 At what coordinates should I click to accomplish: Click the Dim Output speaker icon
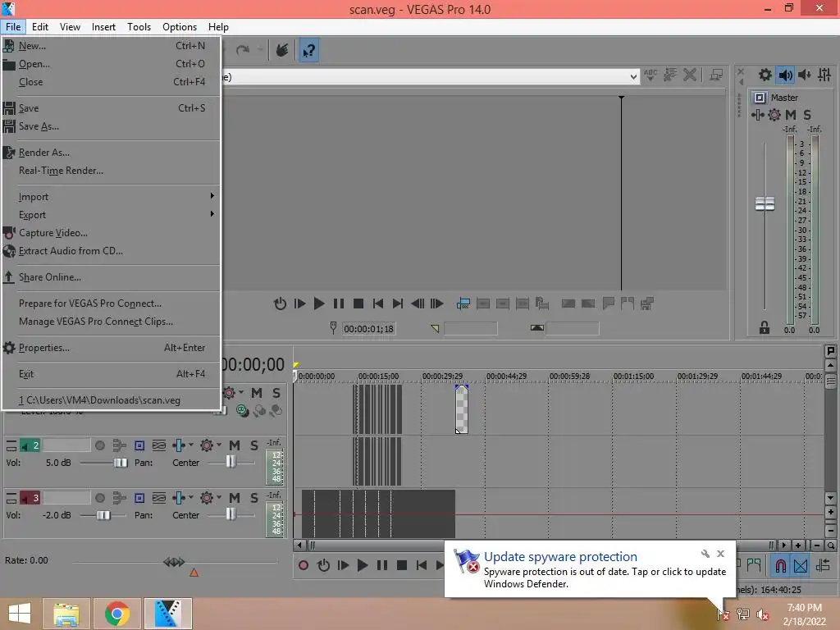(805, 75)
